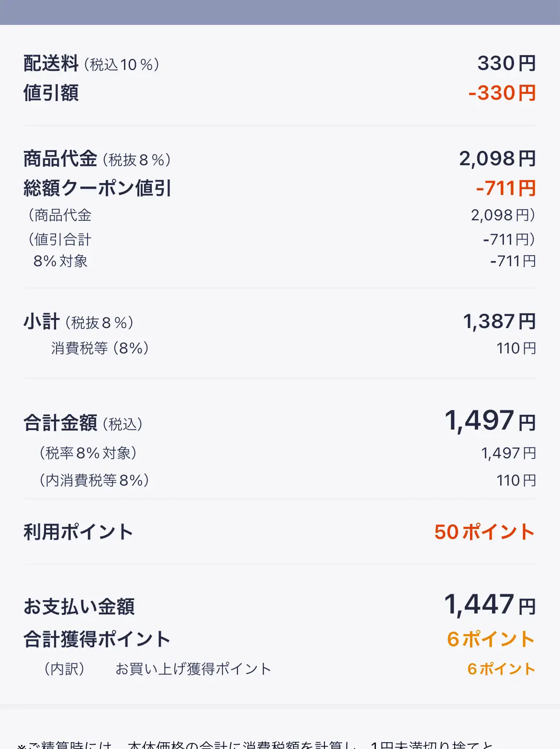Click the 配送料 330円 amount
Image resolution: width=560 pixels, height=749 pixels.
506,63
